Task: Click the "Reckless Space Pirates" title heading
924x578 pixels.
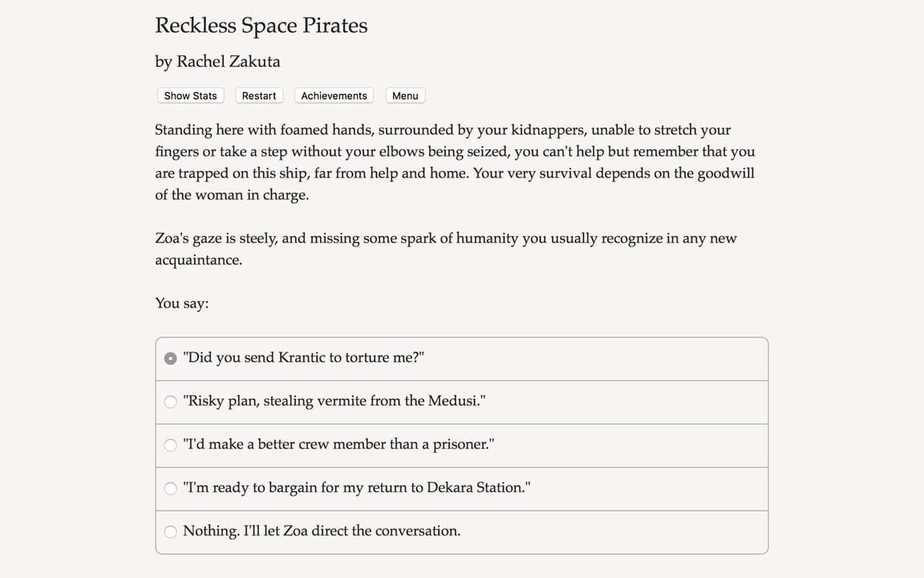Action: click(261, 26)
